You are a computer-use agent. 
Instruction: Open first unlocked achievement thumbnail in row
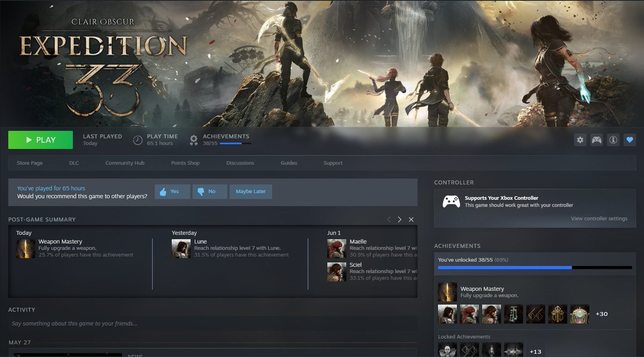(x=448, y=314)
